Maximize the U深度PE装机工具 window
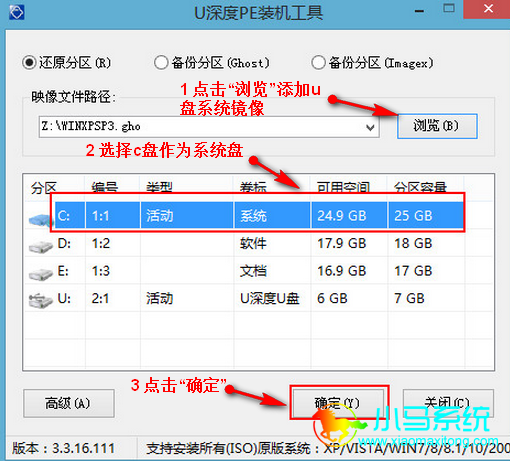 449,8
